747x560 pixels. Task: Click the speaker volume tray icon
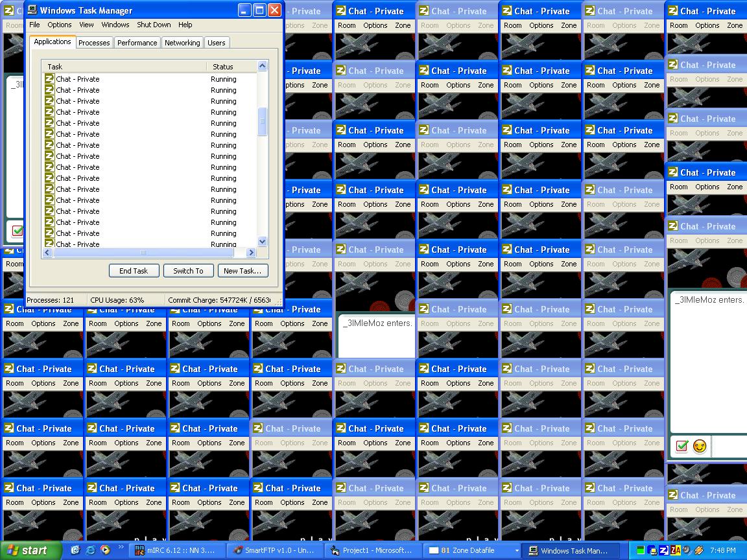687,550
